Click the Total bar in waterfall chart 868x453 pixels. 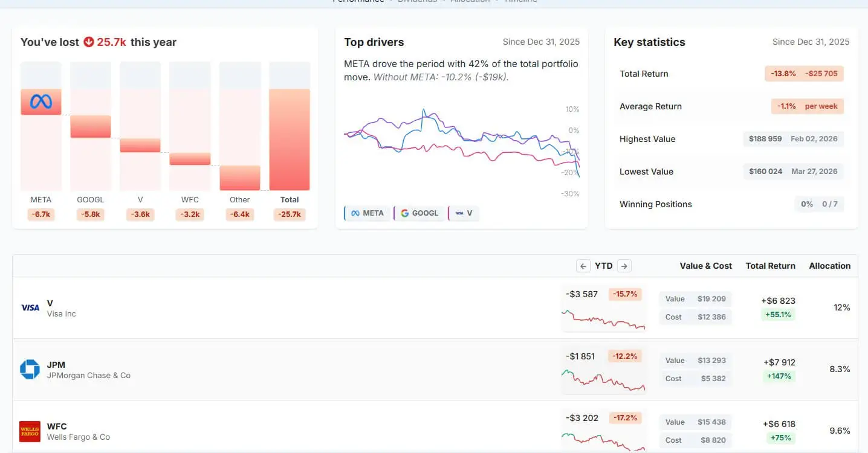click(290, 140)
